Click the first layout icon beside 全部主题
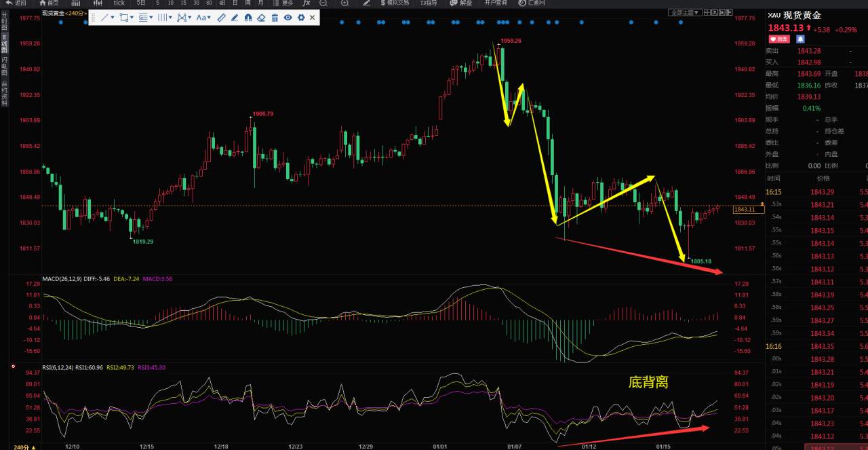 coord(708,12)
